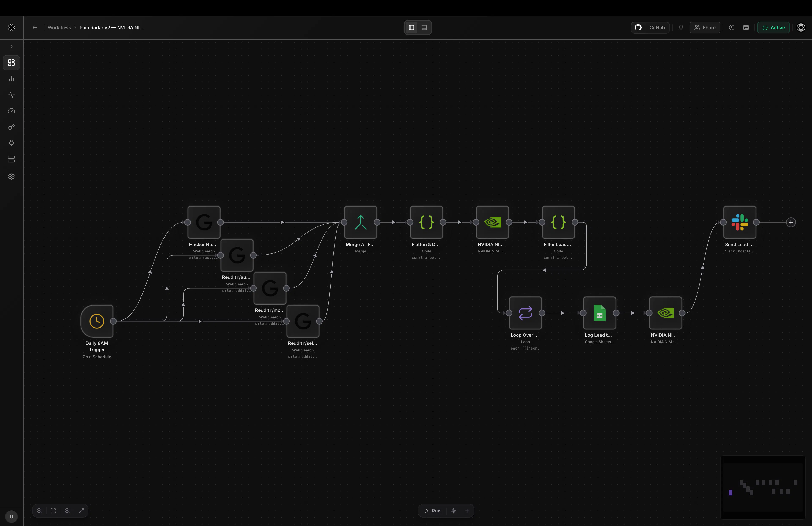Select the Loop Over node
Image resolution: width=812 pixels, height=526 pixels.
point(525,313)
